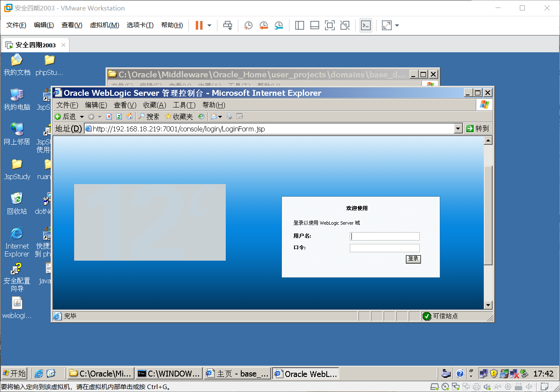This screenshot has height=392, width=560.
Task: Open VMware 选项卡(T) menu
Action: (x=140, y=25)
